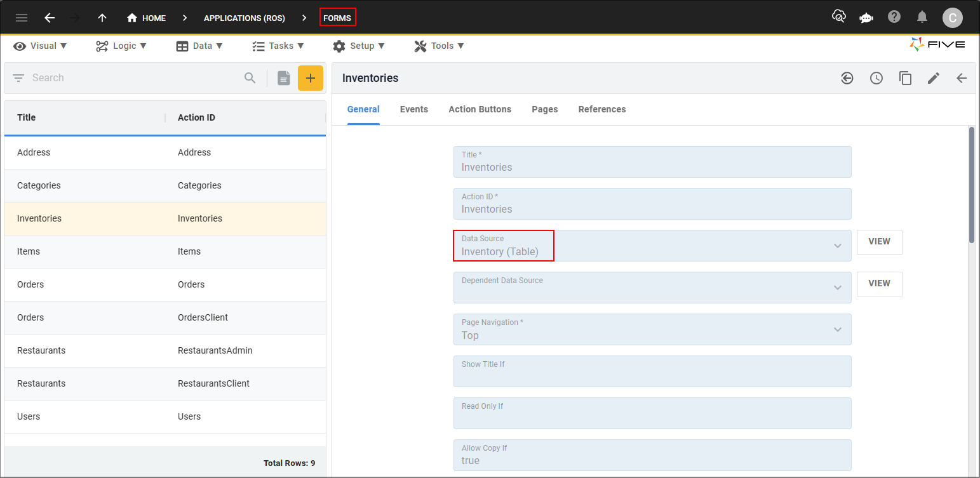Image resolution: width=980 pixels, height=478 pixels.
Task: Sort by Action ID column header
Action: tap(196, 117)
